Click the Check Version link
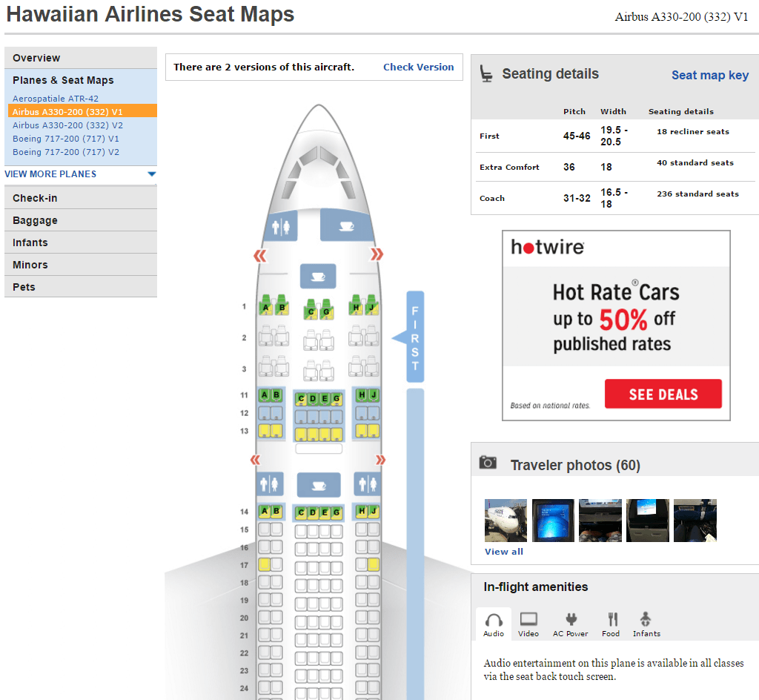The image size is (759, 700). point(418,67)
